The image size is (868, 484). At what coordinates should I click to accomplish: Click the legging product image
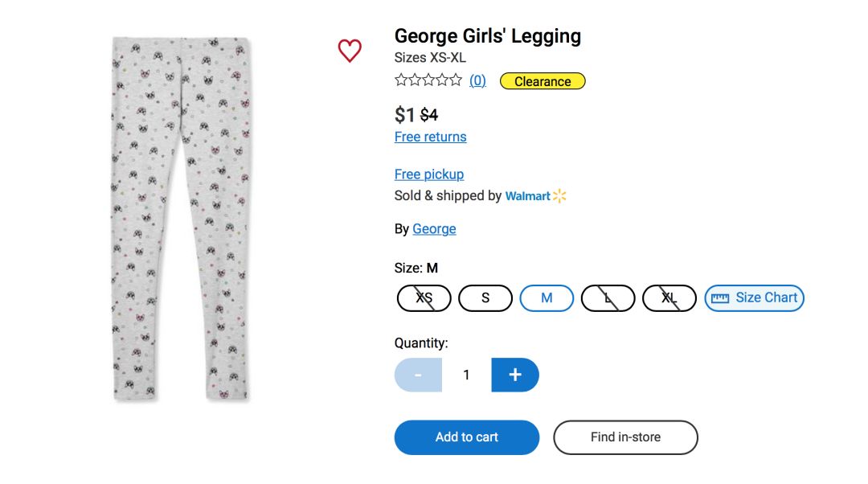[182, 219]
